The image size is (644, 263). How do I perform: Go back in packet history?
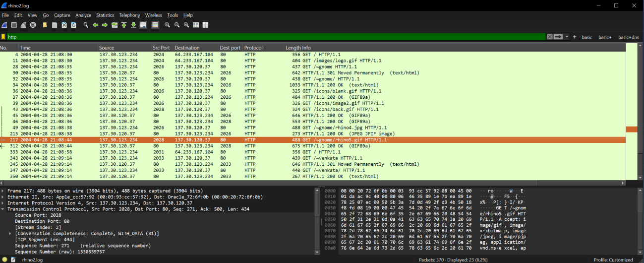(x=95, y=25)
